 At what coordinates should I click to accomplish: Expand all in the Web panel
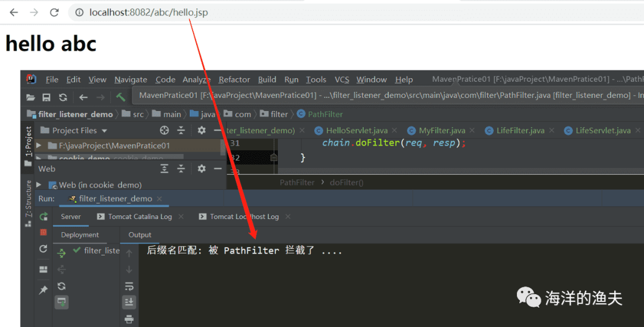coord(165,169)
